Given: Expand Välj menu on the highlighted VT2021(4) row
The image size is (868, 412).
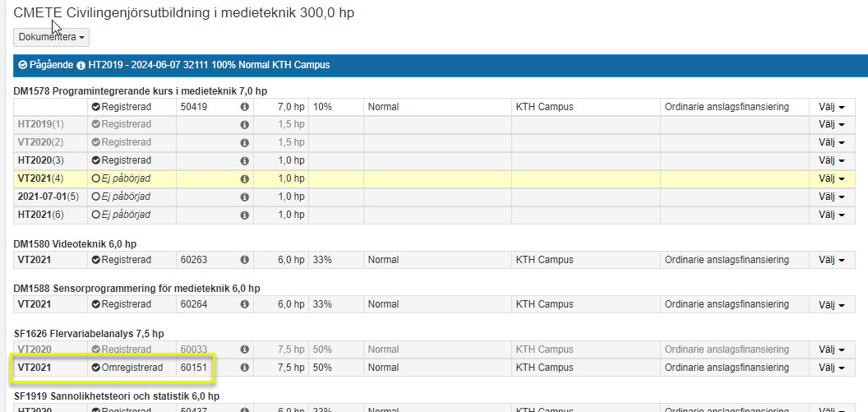Looking at the screenshot, I should point(832,179).
